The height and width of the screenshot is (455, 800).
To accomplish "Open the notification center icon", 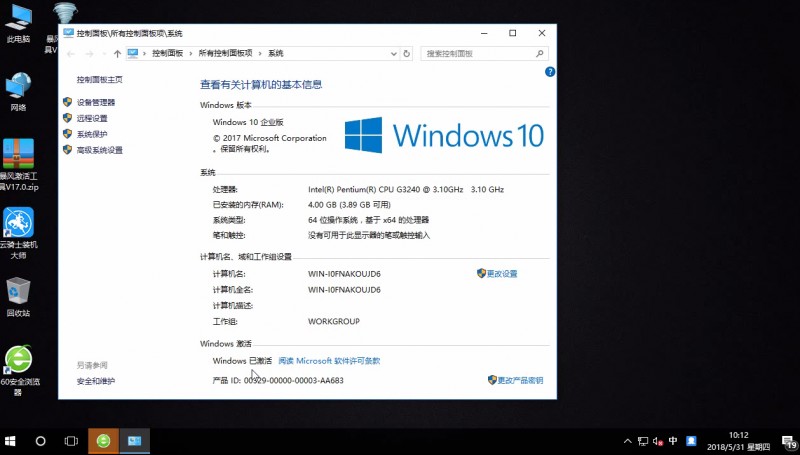I will (789, 441).
